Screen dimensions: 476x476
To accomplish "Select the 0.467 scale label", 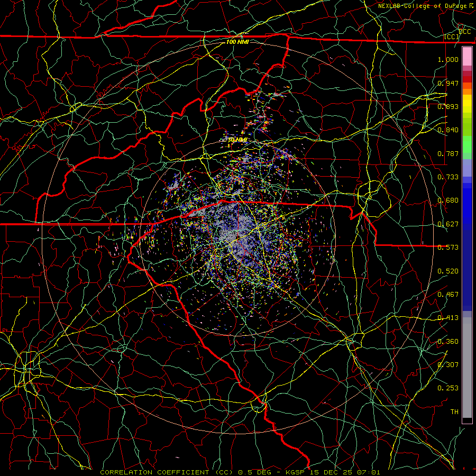I will click(448, 294).
